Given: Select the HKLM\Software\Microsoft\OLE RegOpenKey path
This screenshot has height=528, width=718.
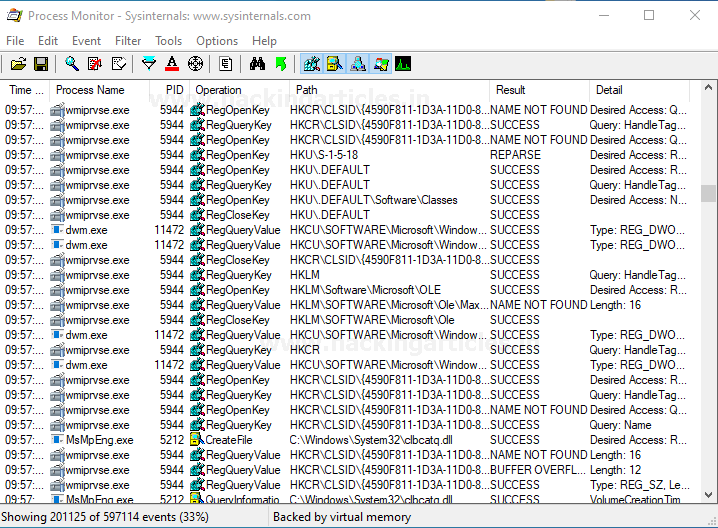Looking at the screenshot, I should 365,290.
